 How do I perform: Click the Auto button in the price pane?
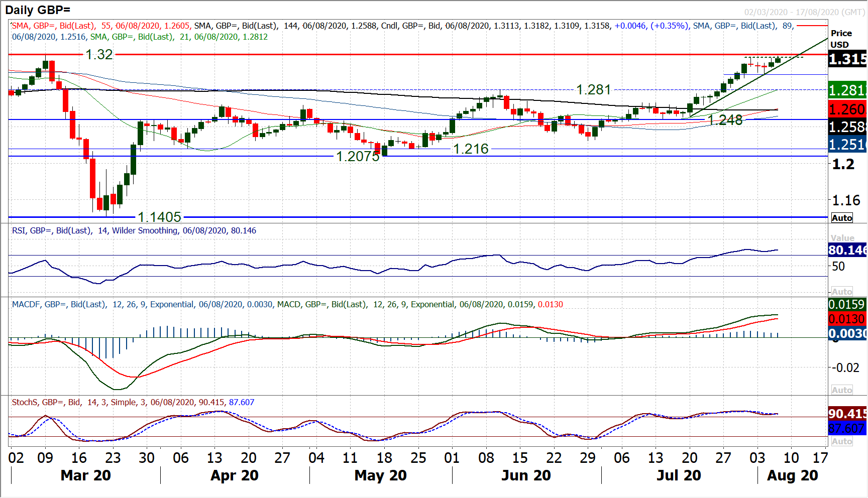tap(842, 218)
